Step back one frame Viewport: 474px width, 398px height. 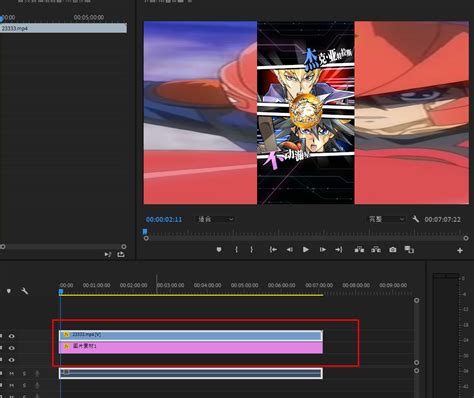[x=290, y=250]
